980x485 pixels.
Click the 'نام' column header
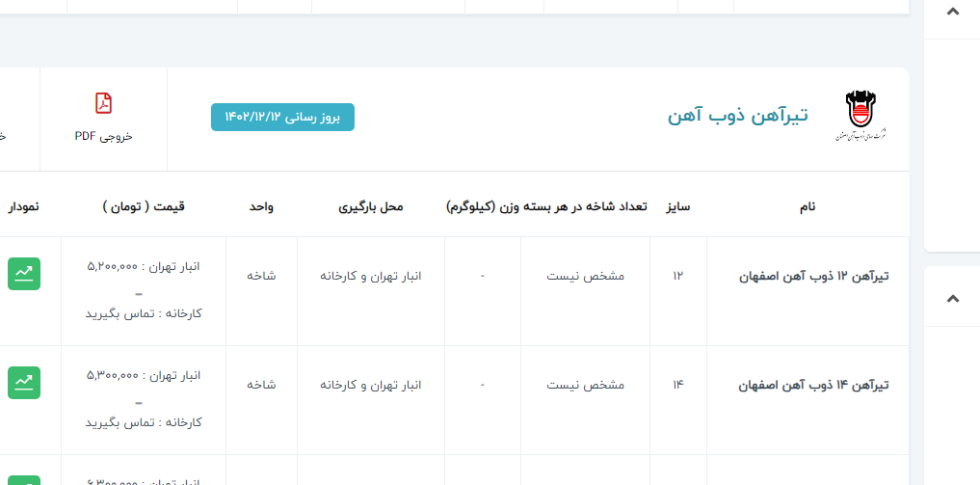point(808,207)
